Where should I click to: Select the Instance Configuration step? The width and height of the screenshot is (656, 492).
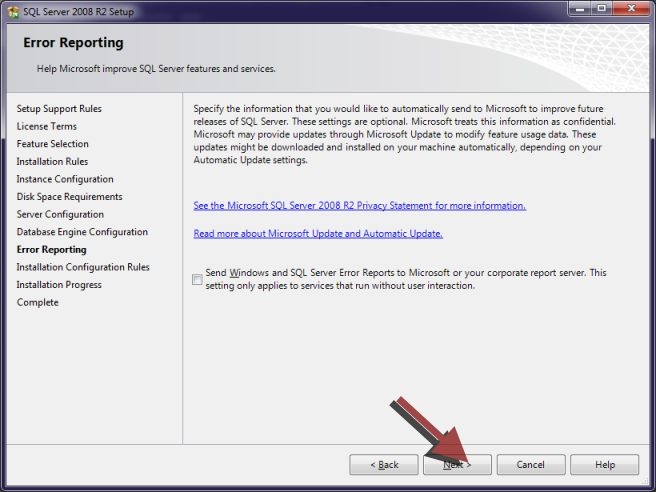[x=65, y=179]
